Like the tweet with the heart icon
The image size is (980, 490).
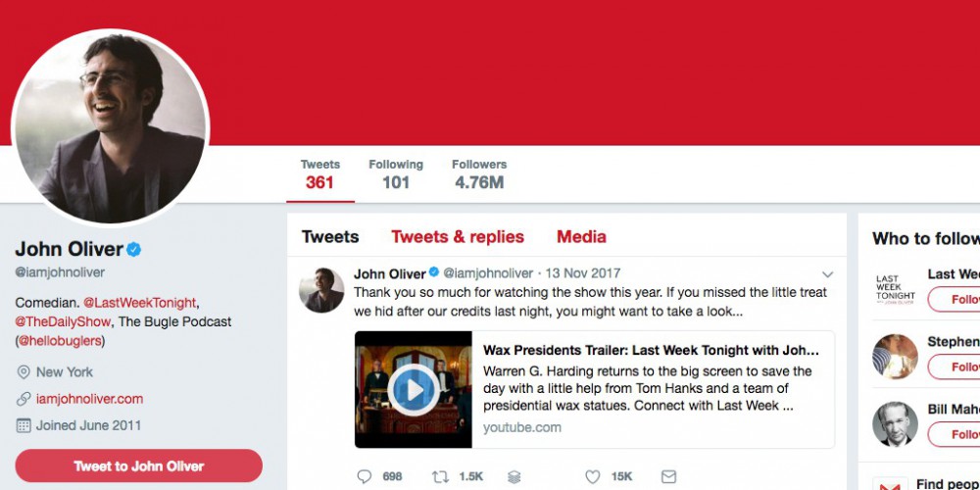click(592, 477)
